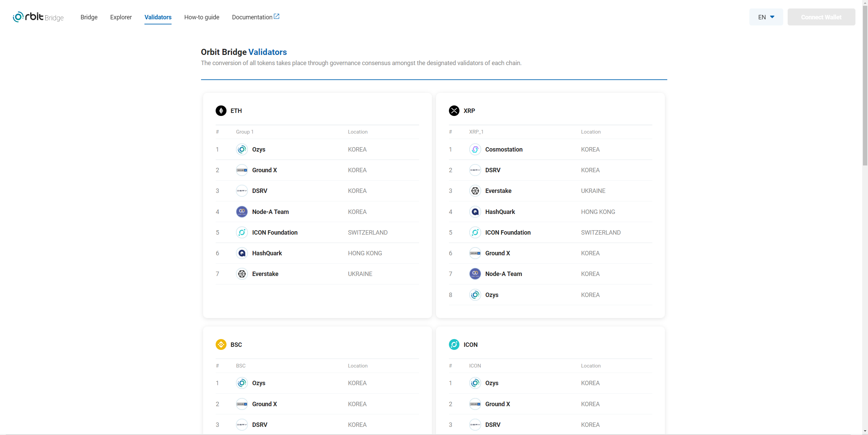Select the Validators tab

point(158,17)
